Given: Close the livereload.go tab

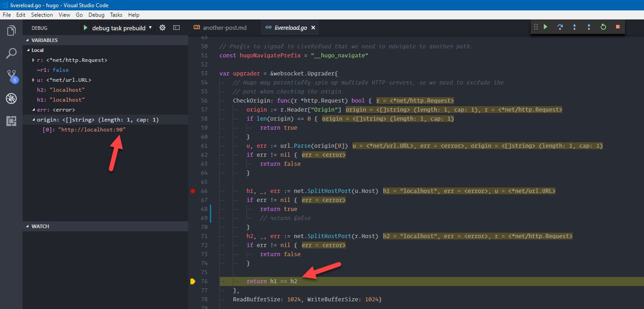Looking at the screenshot, I should click(x=313, y=28).
